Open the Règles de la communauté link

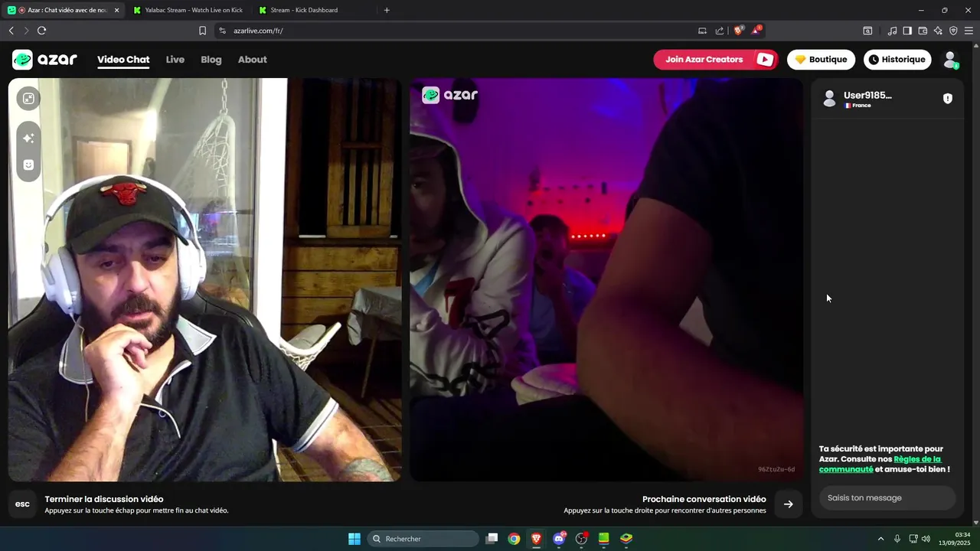[880, 464]
